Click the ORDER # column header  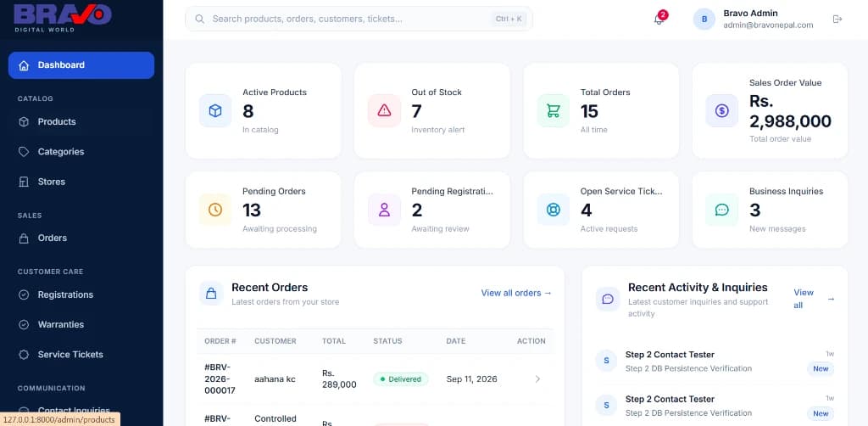tap(220, 341)
